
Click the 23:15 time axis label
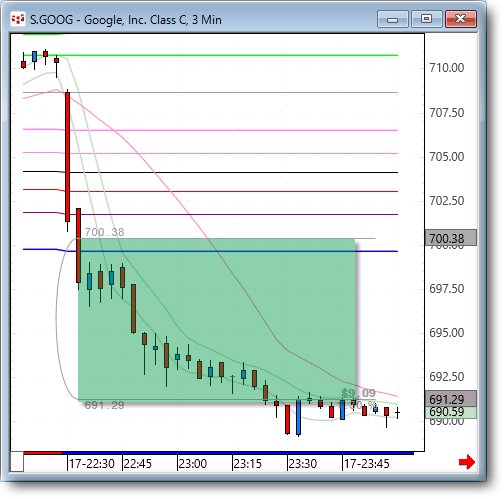248,464
